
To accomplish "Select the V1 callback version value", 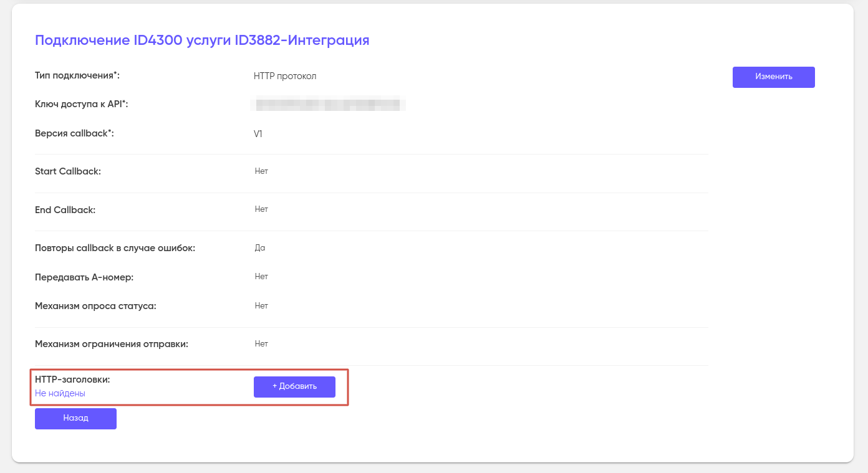I will [x=258, y=134].
